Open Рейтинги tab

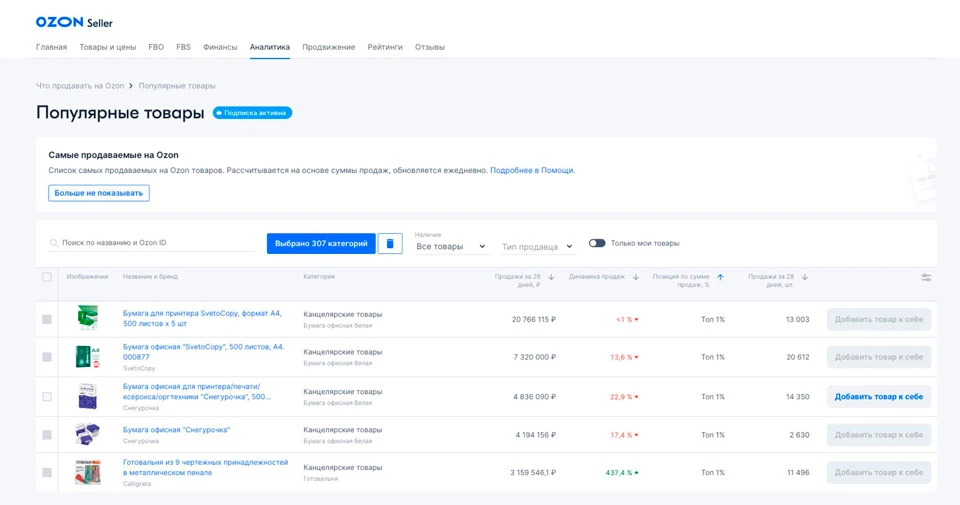click(385, 47)
